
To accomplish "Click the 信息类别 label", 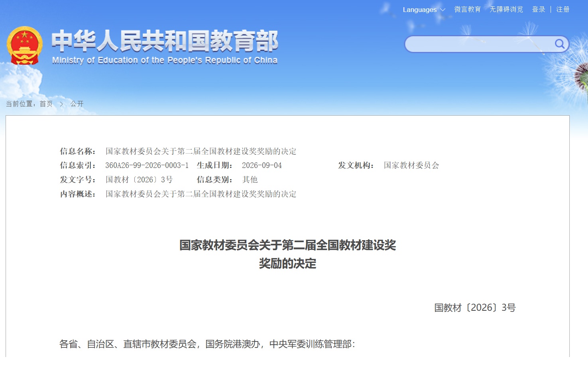I will [214, 180].
